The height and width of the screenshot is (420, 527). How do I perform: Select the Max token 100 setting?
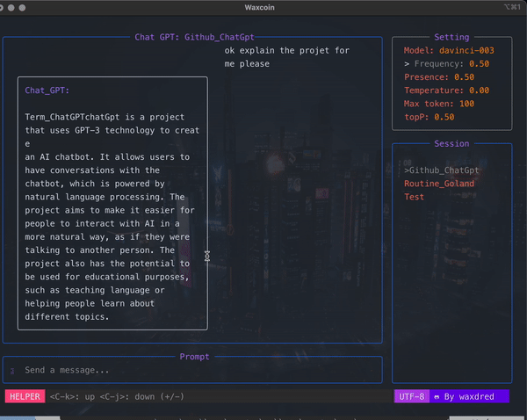click(439, 104)
